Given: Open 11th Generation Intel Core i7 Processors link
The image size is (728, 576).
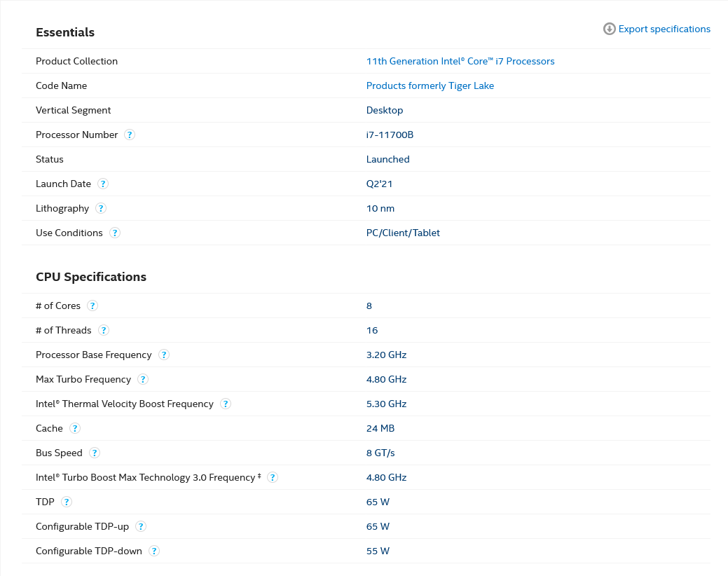Looking at the screenshot, I should [x=460, y=61].
